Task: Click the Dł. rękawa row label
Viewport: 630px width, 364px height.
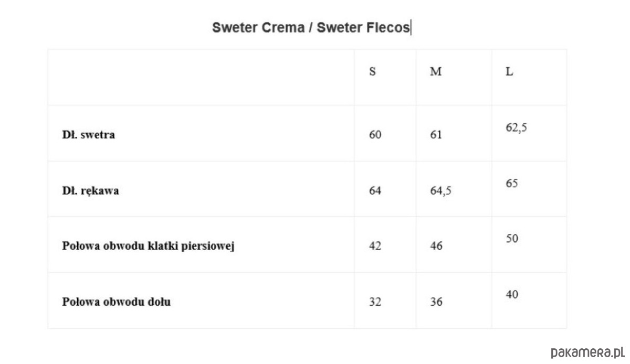Action: [91, 190]
